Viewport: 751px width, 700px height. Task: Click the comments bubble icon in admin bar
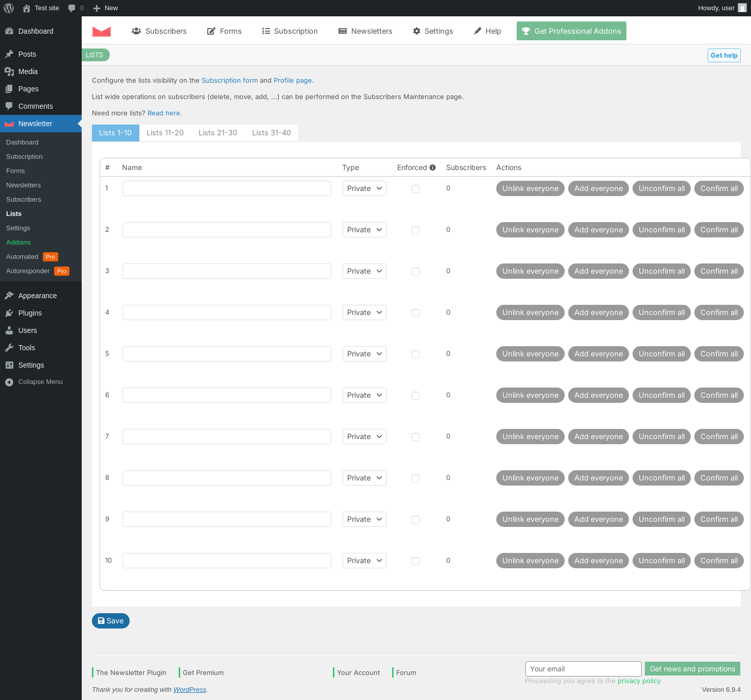(72, 8)
